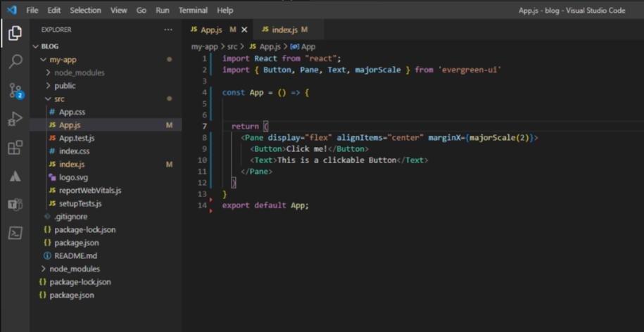Viewport: 644px width, 332px height.
Task: Click the src segment in breadcrumbs
Action: pyautogui.click(x=232, y=46)
